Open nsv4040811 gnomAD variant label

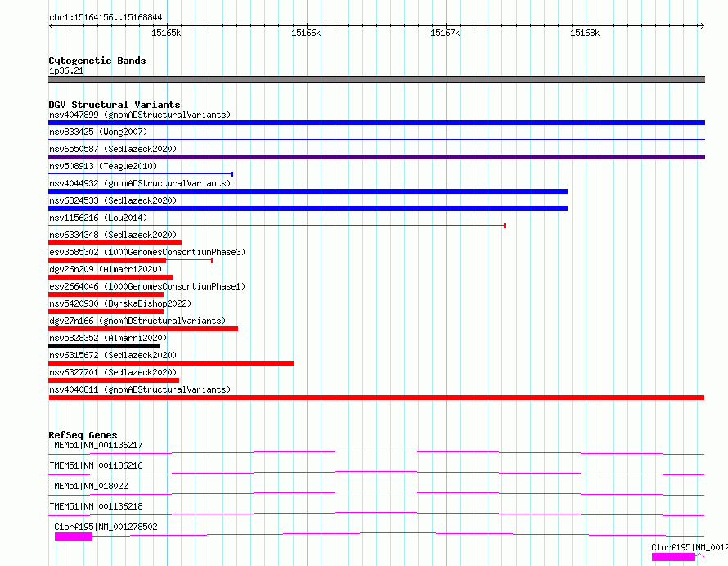pos(140,389)
